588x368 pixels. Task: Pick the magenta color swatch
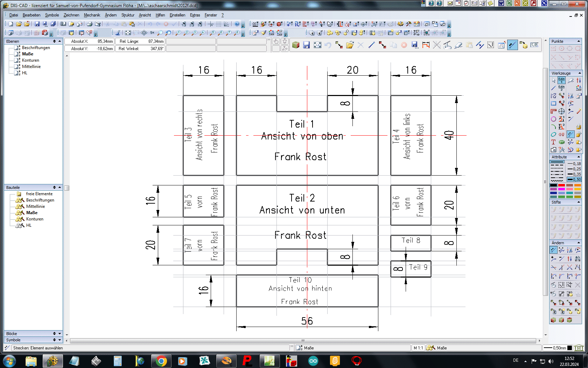[561, 189]
